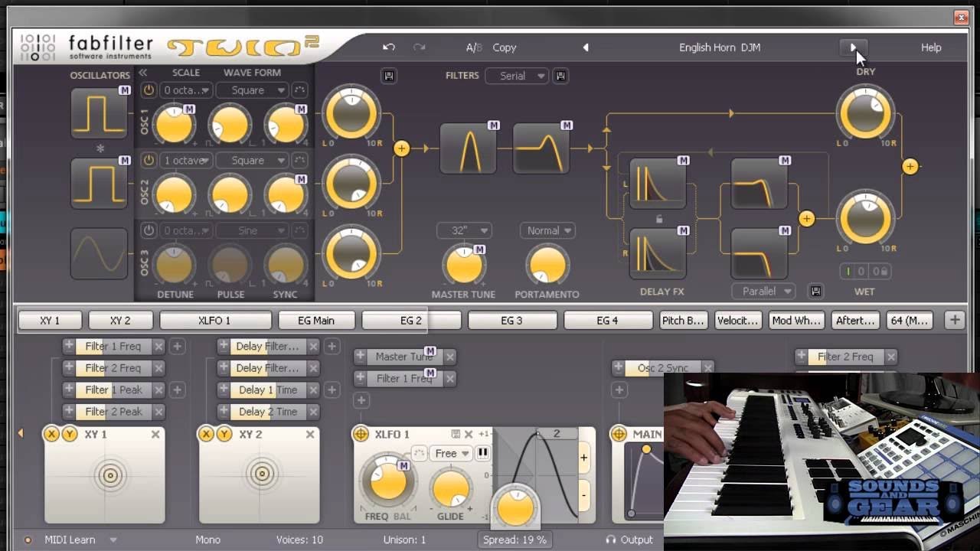
Task: Toggle delay L/R lock icon
Action: [658, 220]
